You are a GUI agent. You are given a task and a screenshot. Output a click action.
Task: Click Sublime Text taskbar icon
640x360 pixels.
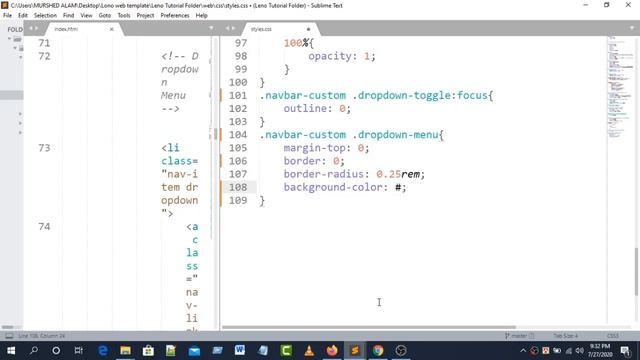click(x=355, y=351)
